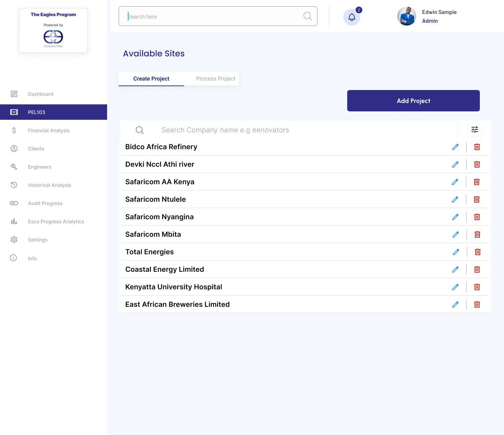The height and width of the screenshot is (435, 504).
Task: Click the Dashboard grid icon
Action: click(14, 94)
